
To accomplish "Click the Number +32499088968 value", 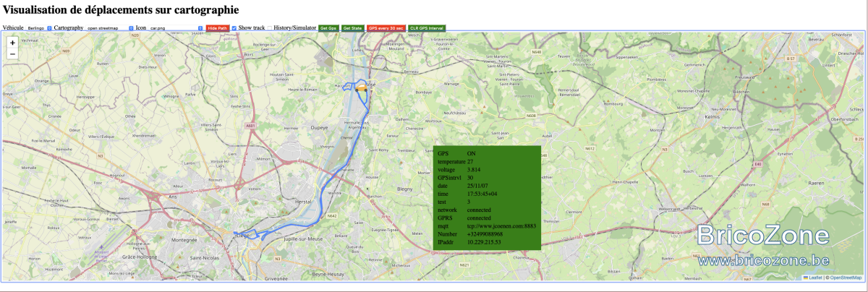I will point(485,234).
